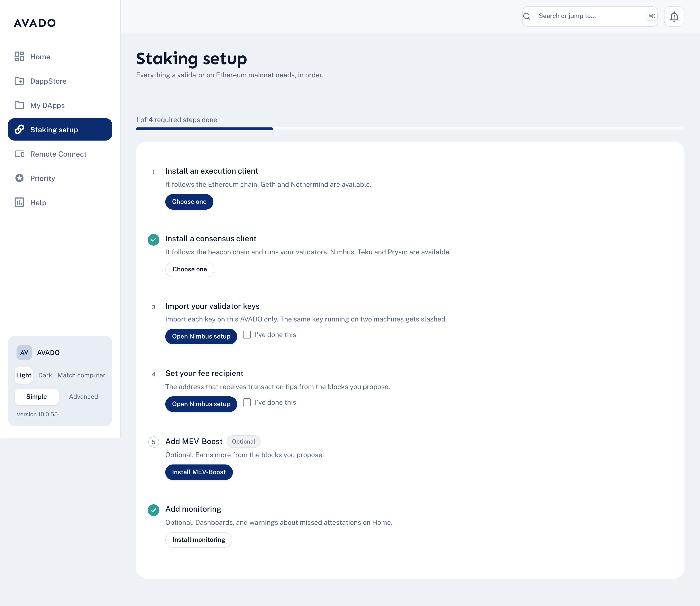Click the AV avatar badge

click(x=24, y=352)
